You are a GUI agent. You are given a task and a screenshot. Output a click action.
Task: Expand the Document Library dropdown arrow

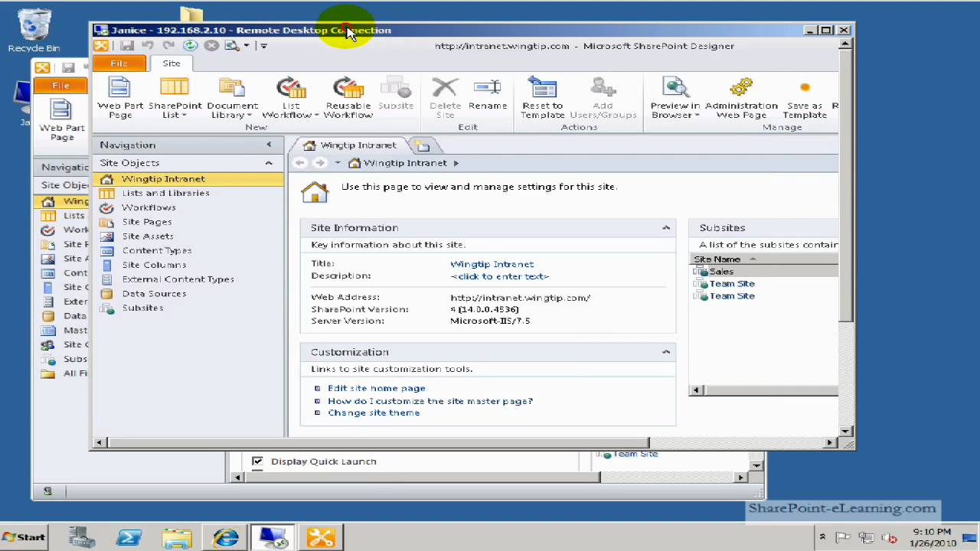coord(250,116)
